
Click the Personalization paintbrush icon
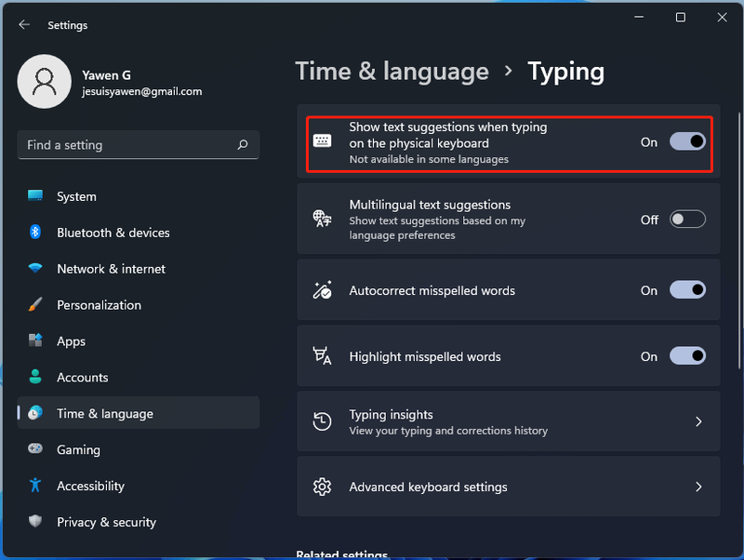coord(35,305)
